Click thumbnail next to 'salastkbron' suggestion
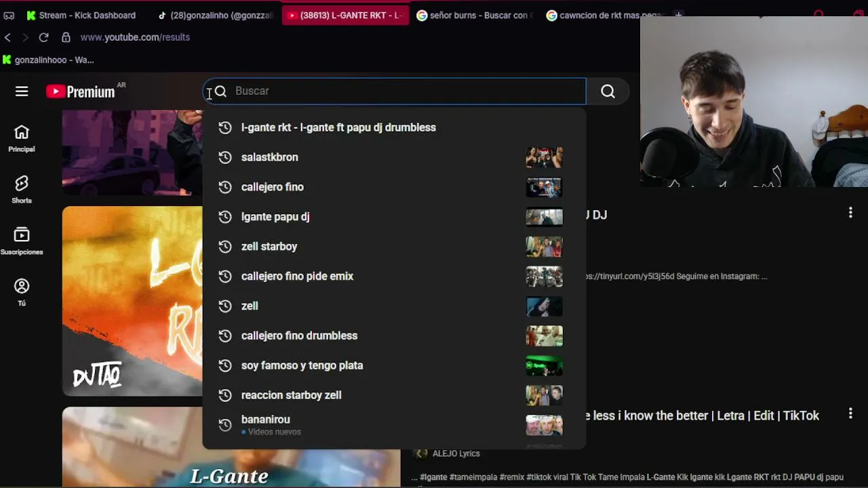Screen dimensions: 868x488 [x=545, y=157]
